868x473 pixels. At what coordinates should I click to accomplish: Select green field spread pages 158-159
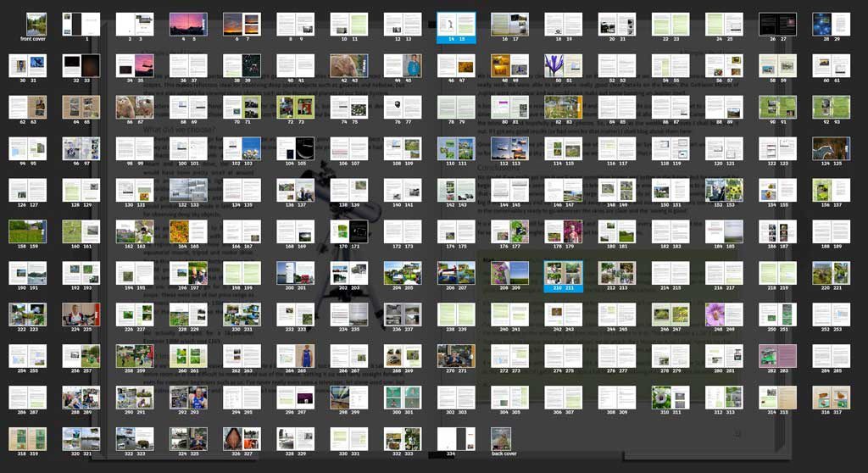[27, 231]
